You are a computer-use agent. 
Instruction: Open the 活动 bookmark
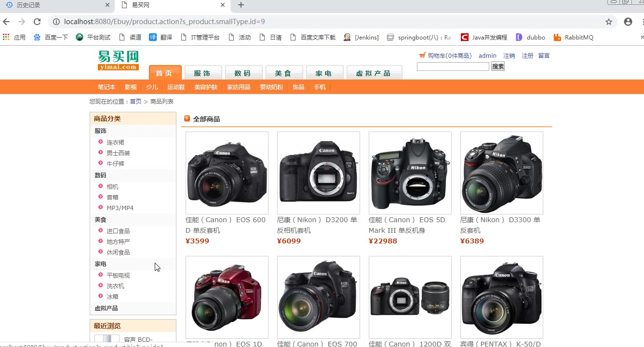[x=239, y=37]
